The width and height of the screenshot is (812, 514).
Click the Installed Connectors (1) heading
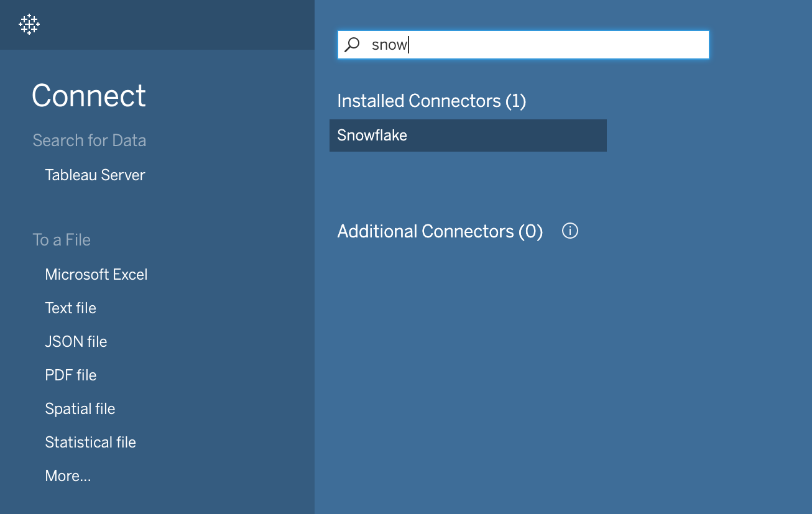click(x=431, y=101)
